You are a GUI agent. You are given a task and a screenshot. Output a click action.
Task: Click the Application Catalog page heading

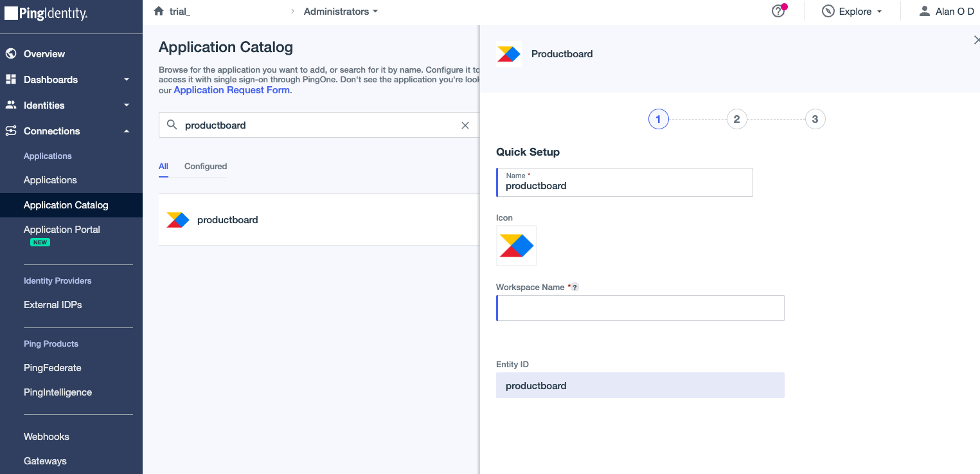tap(226, 47)
